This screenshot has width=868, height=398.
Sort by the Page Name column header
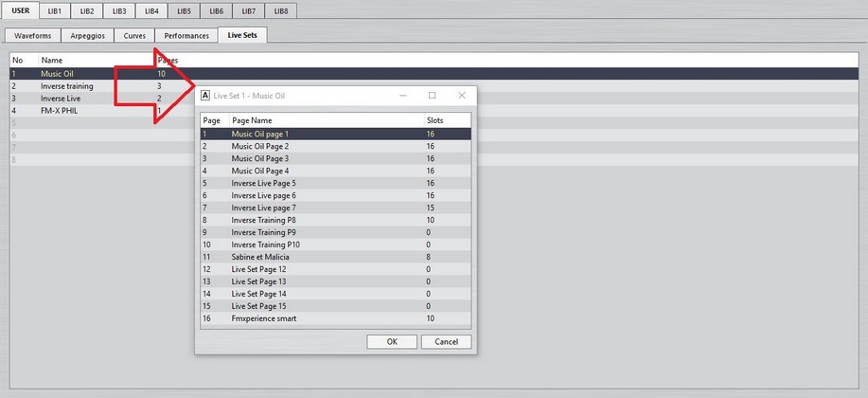coord(252,121)
